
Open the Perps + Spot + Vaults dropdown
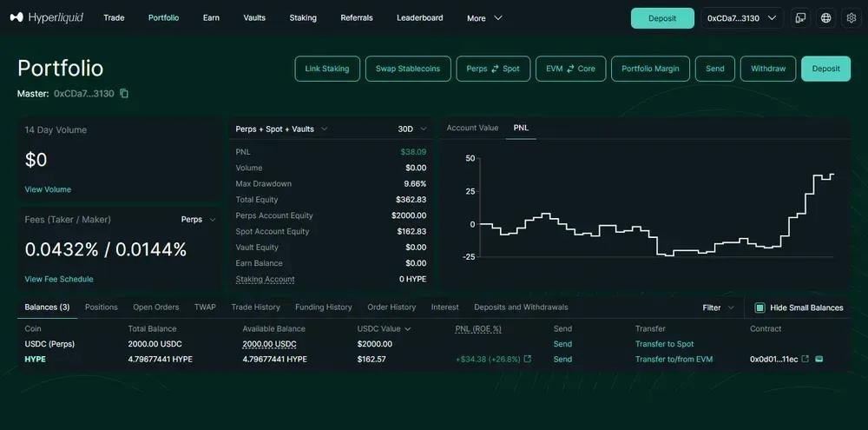tap(282, 129)
